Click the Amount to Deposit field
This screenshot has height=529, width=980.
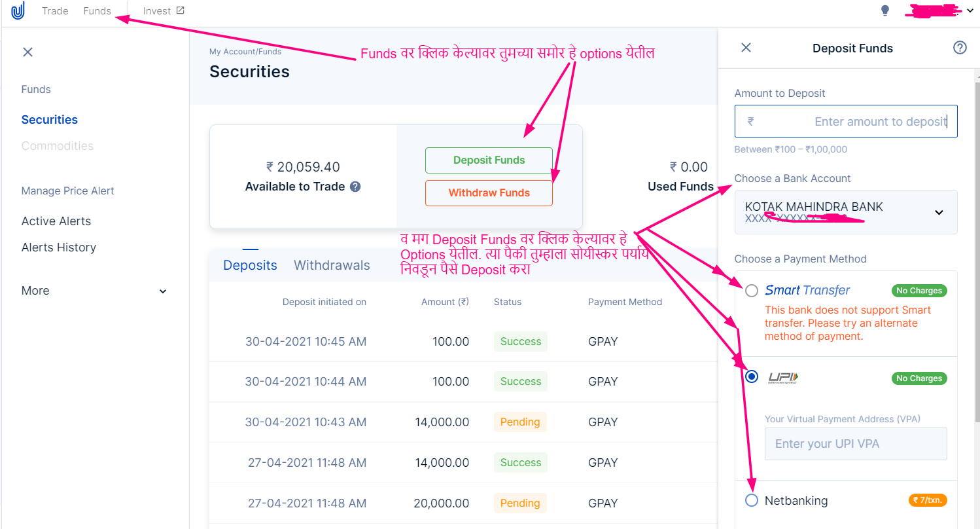point(846,121)
